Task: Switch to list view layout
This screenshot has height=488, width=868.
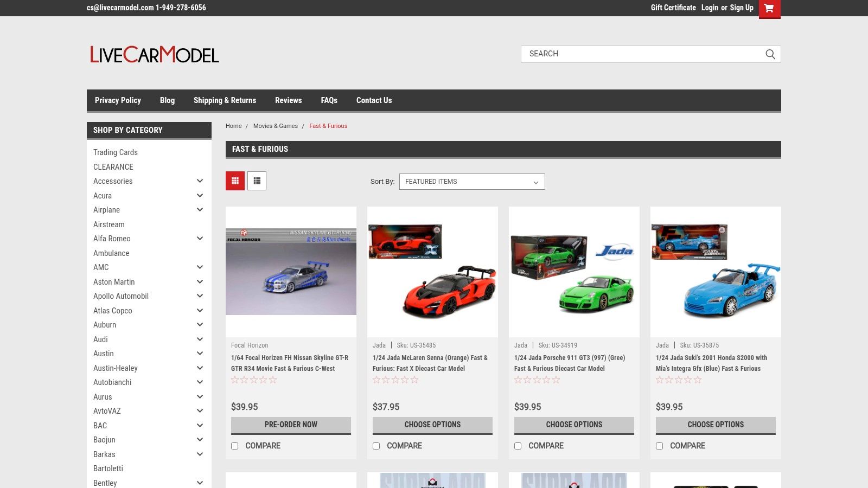Action: point(257,181)
